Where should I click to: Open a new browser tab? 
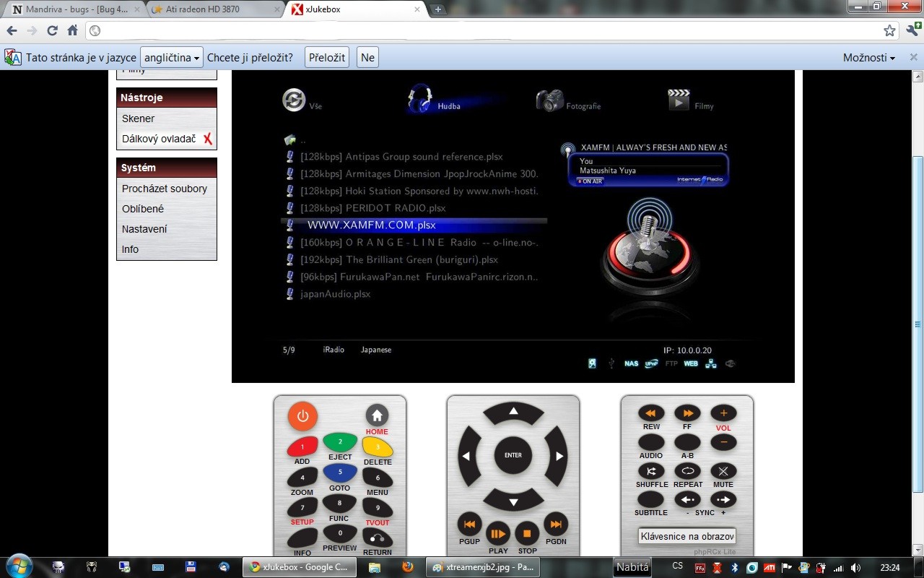(437, 9)
